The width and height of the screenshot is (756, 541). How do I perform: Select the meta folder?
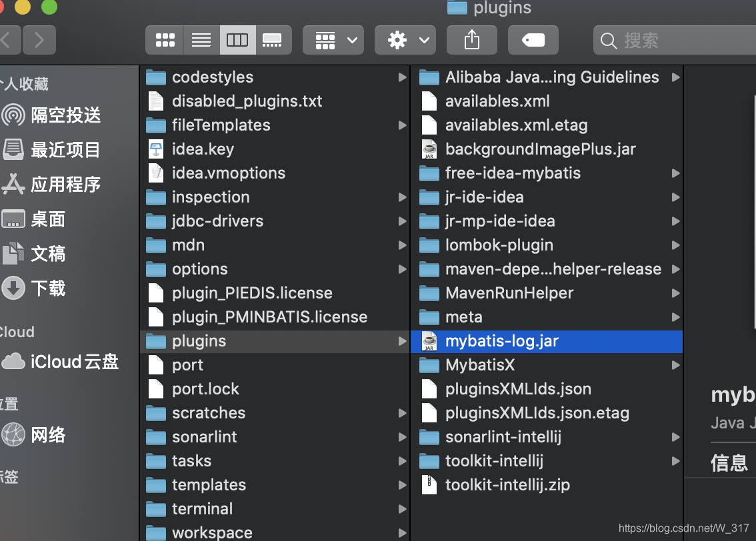tap(547, 317)
